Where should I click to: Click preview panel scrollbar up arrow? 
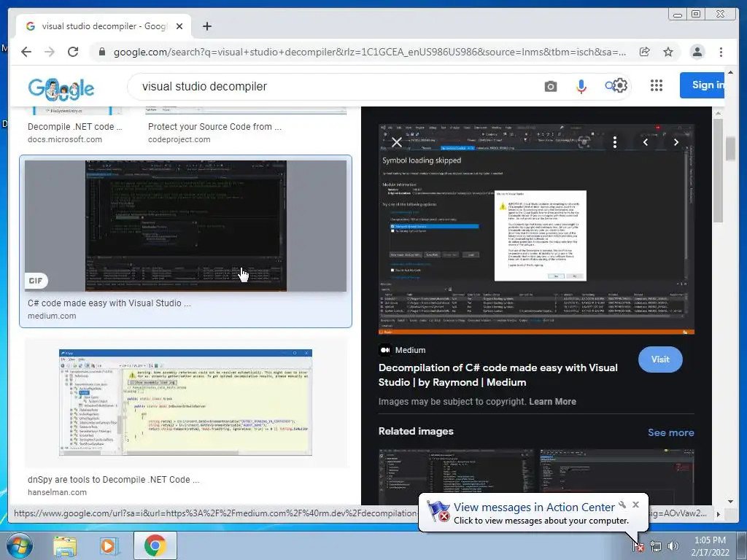click(x=718, y=113)
